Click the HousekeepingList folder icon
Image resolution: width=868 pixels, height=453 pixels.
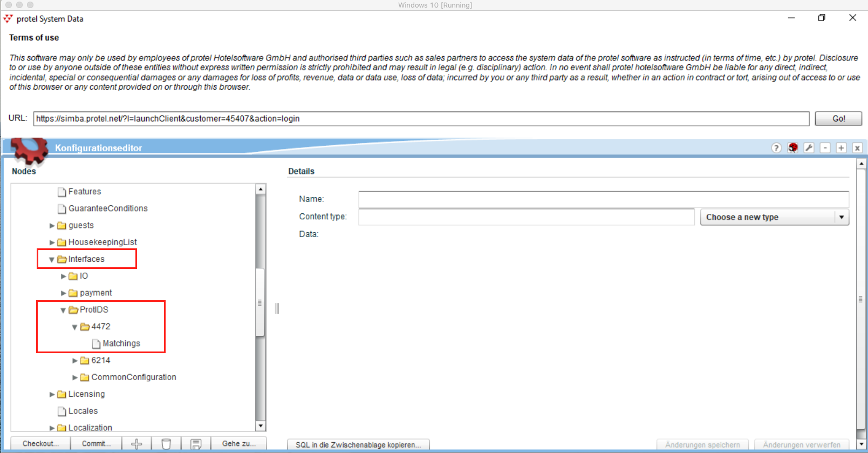[61, 242]
